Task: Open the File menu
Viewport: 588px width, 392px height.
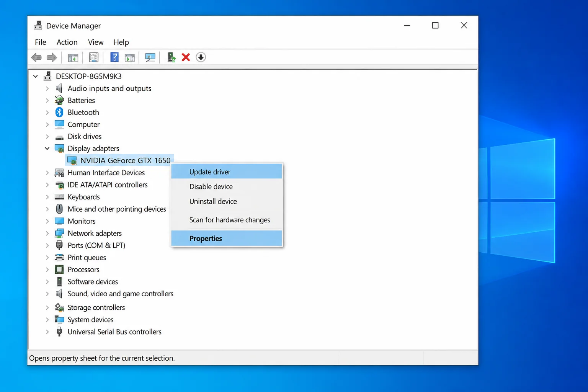Action: [x=41, y=42]
